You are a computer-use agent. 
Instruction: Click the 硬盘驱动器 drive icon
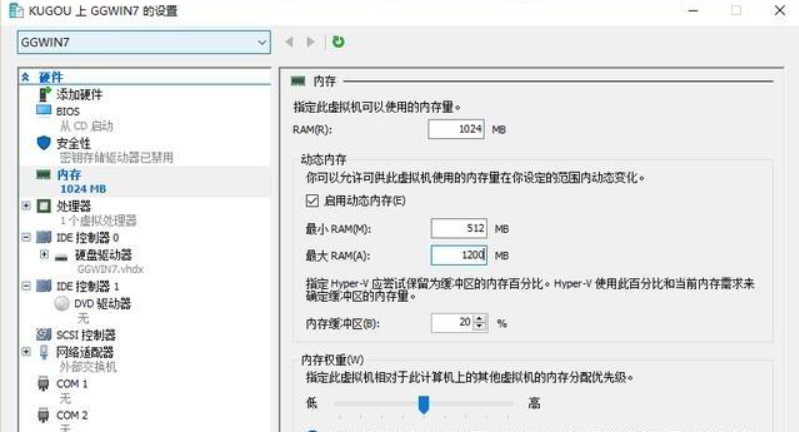(61, 257)
